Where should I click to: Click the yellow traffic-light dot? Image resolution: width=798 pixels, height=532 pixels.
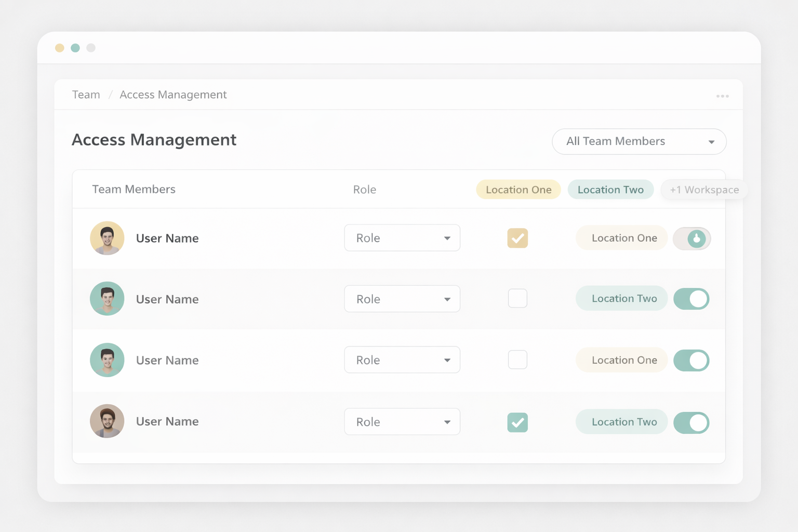click(x=60, y=47)
